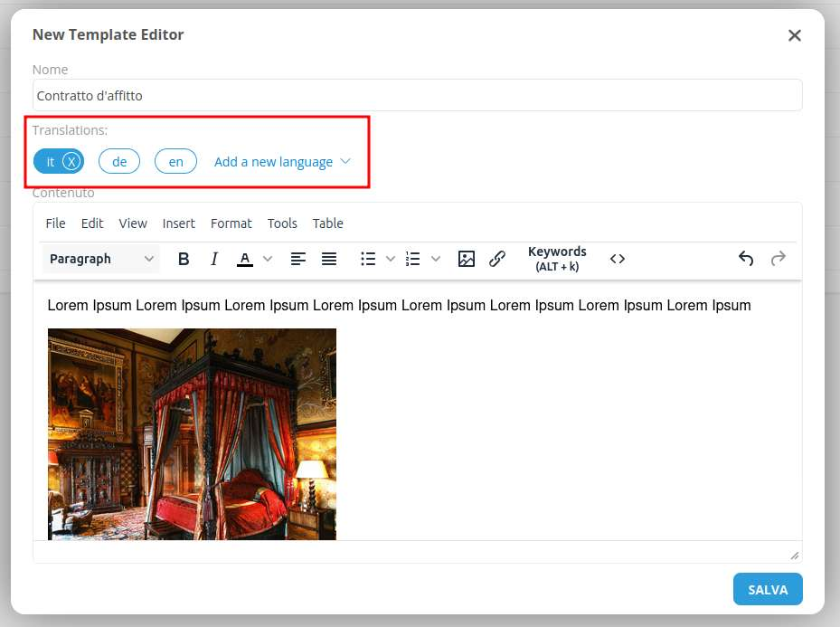Open the source code view
Screen dimensions: 840x627
tap(618, 259)
